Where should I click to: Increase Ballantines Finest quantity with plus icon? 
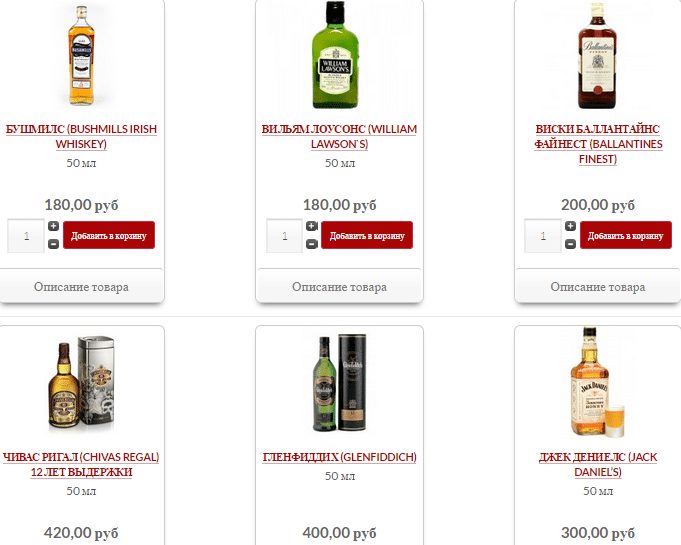point(570,226)
